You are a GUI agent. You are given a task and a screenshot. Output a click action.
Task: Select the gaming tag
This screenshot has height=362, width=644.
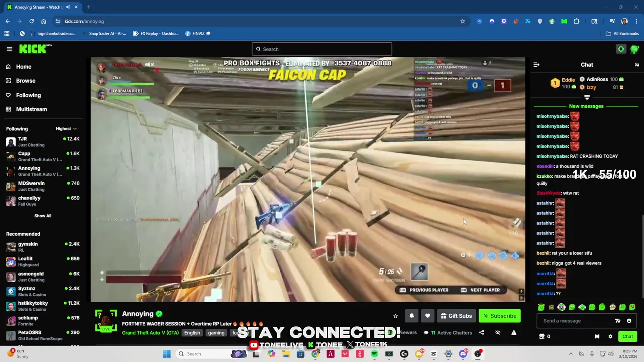(216, 333)
